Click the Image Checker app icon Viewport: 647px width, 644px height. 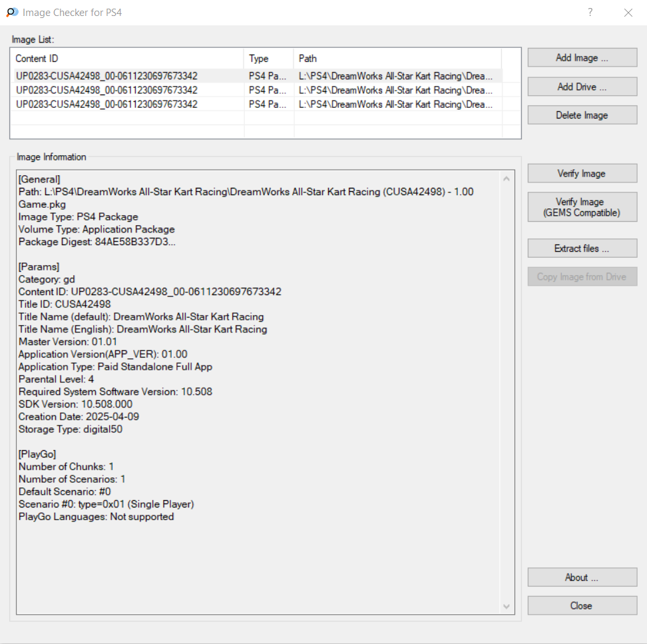click(x=13, y=13)
